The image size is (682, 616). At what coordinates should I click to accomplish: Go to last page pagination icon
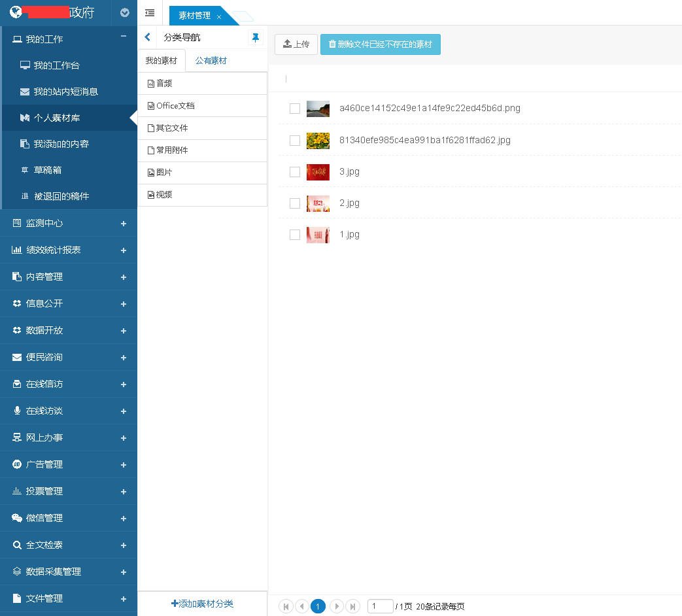(x=352, y=606)
